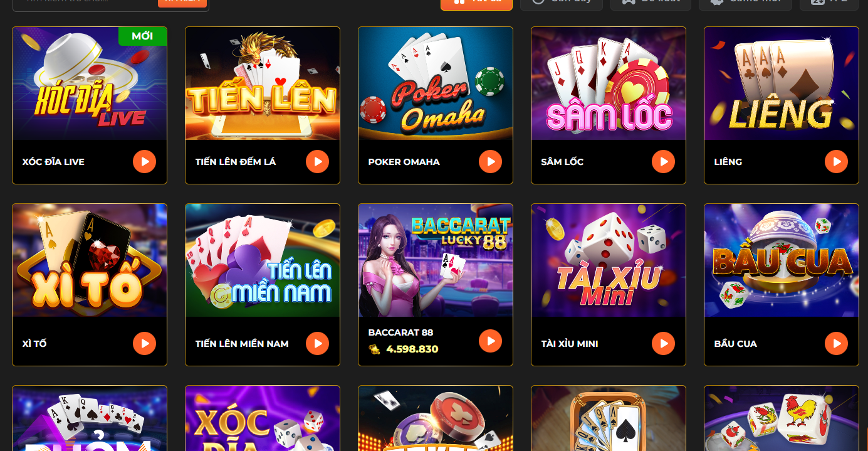Launch Tiến Lên Miền Nam with the play icon
Image resolution: width=868 pixels, height=451 pixels.
coord(317,344)
